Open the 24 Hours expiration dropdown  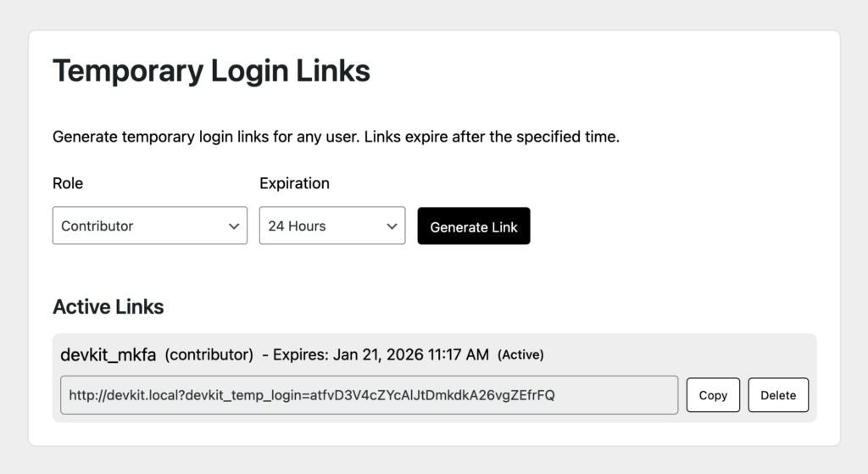(331, 226)
